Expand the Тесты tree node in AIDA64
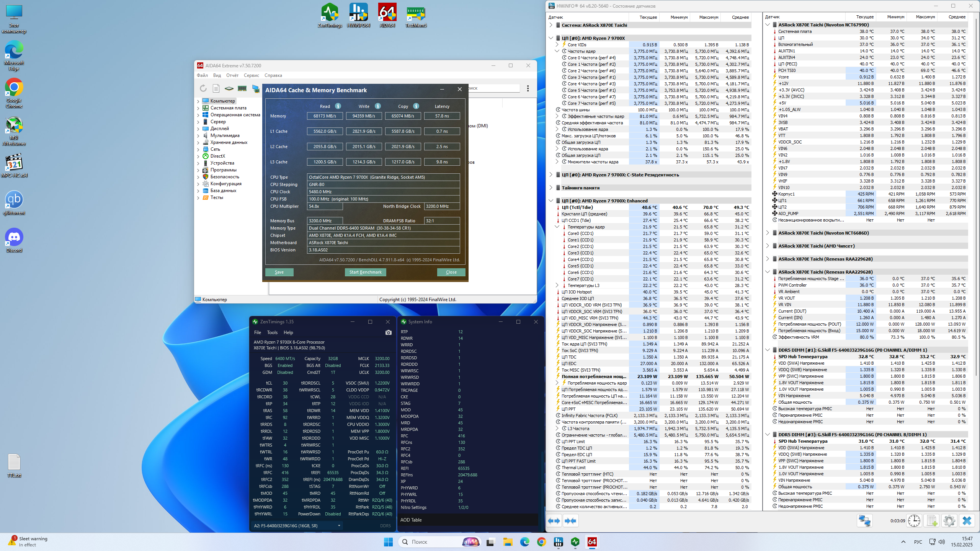This screenshot has width=980, height=551. click(x=198, y=198)
